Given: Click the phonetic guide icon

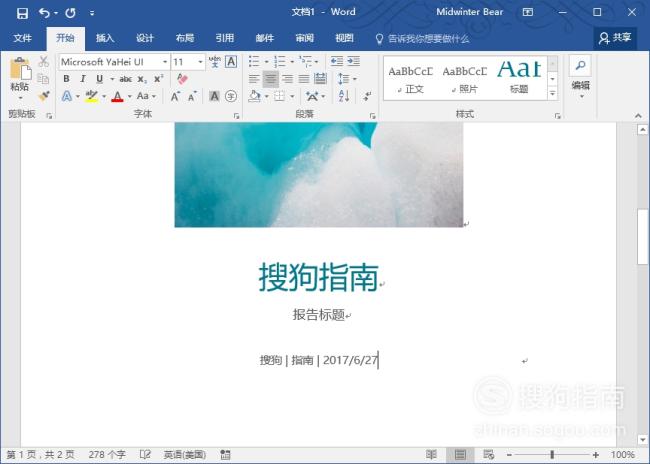Looking at the screenshot, I should [215, 62].
